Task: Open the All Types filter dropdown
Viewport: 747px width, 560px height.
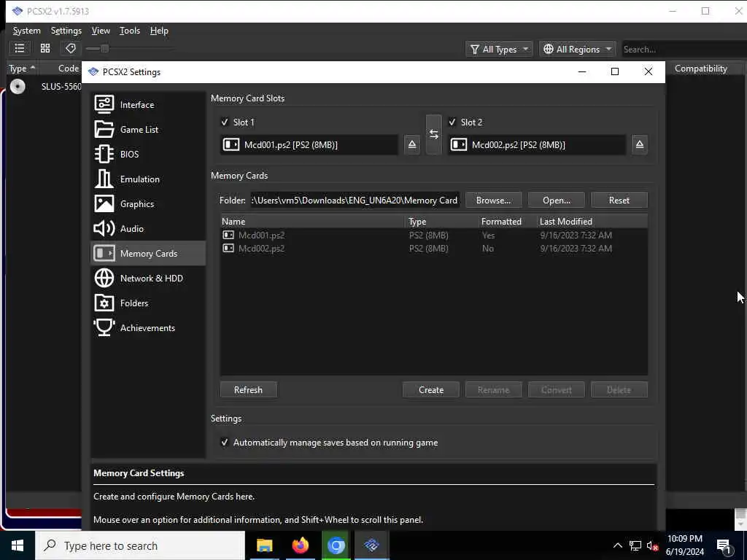Action: 499,49
